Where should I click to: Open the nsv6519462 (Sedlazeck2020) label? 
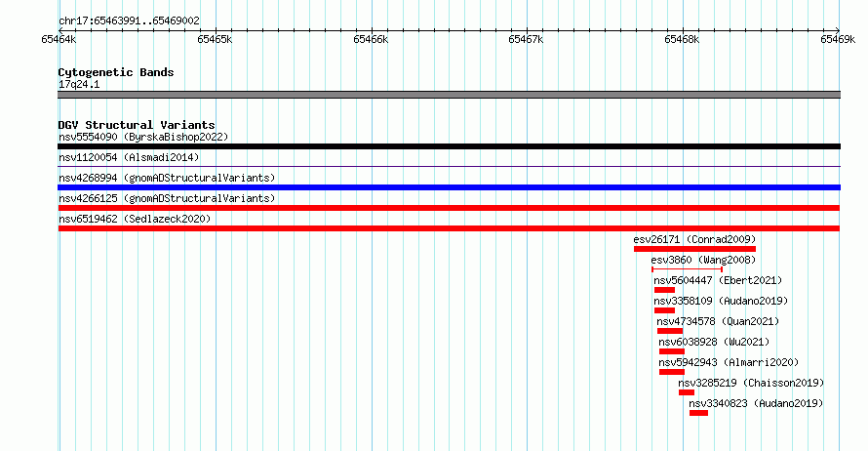[x=135, y=219]
